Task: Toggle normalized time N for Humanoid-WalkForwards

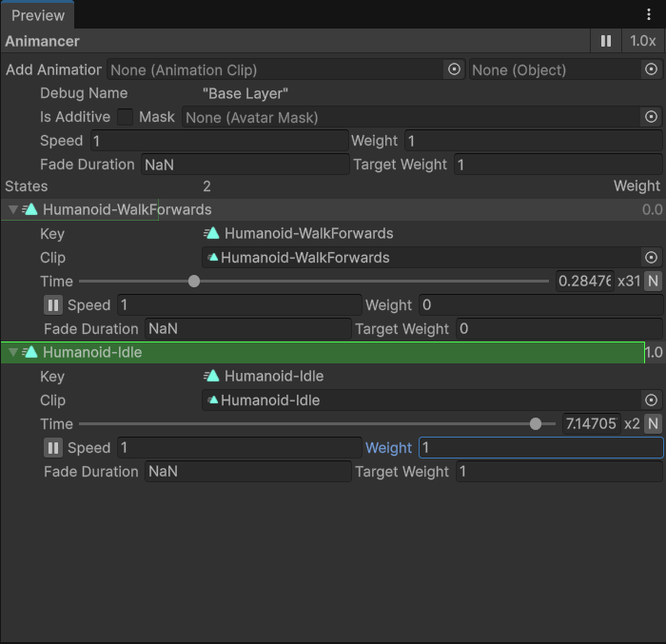Action: click(654, 282)
